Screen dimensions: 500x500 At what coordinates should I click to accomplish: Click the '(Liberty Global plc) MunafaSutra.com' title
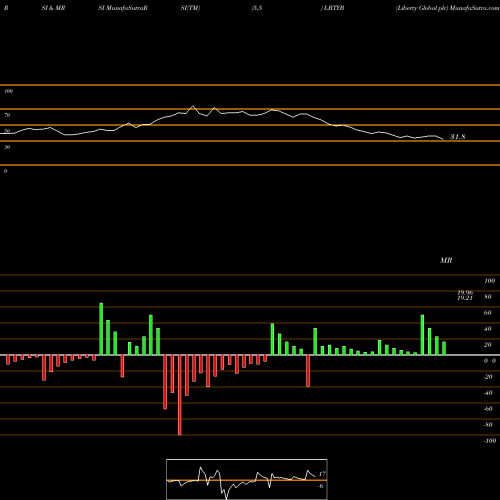tap(447, 8)
